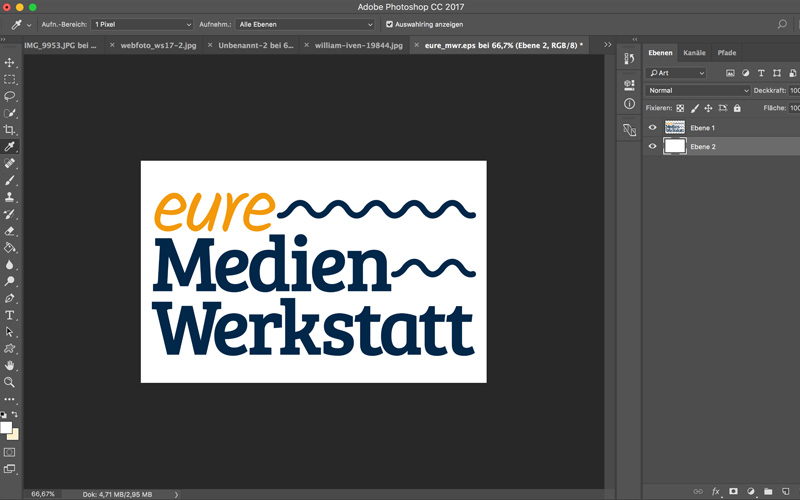Add a layer mask

pyautogui.click(x=733, y=491)
